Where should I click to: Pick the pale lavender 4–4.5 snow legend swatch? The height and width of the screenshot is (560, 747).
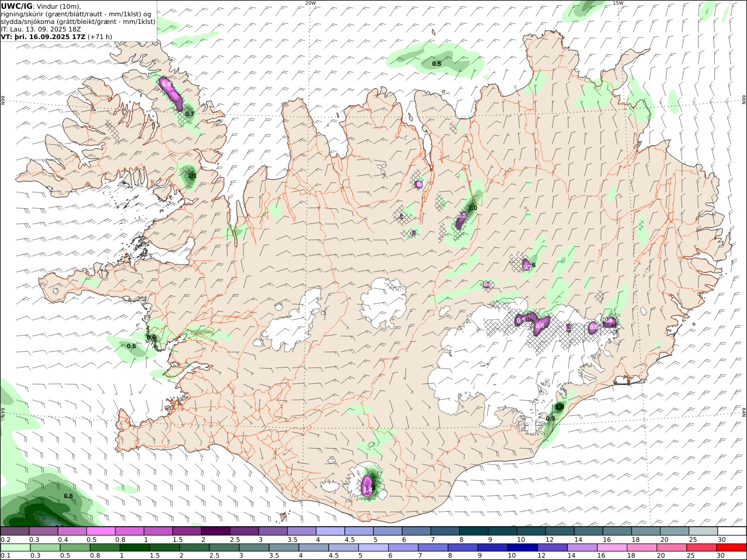[x=330, y=531]
